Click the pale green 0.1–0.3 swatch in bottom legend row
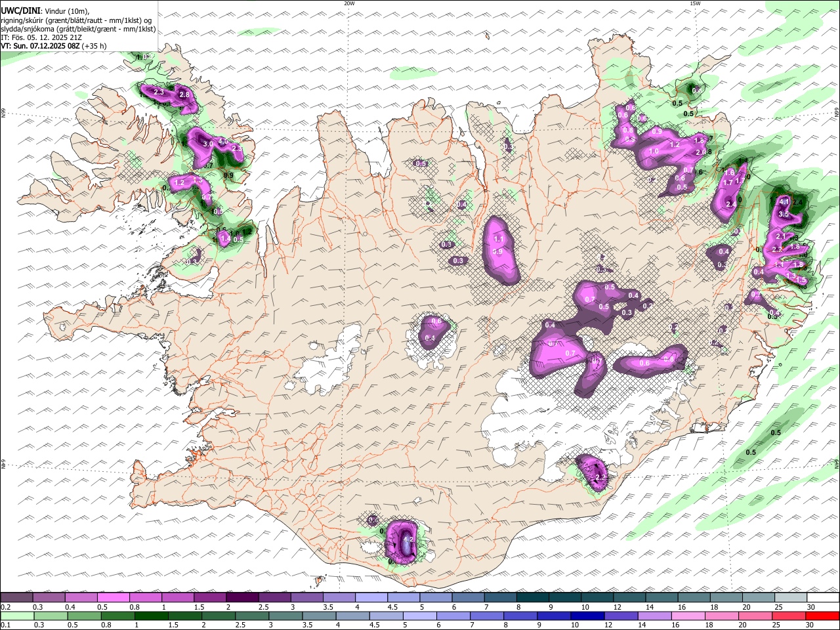 click(17, 616)
